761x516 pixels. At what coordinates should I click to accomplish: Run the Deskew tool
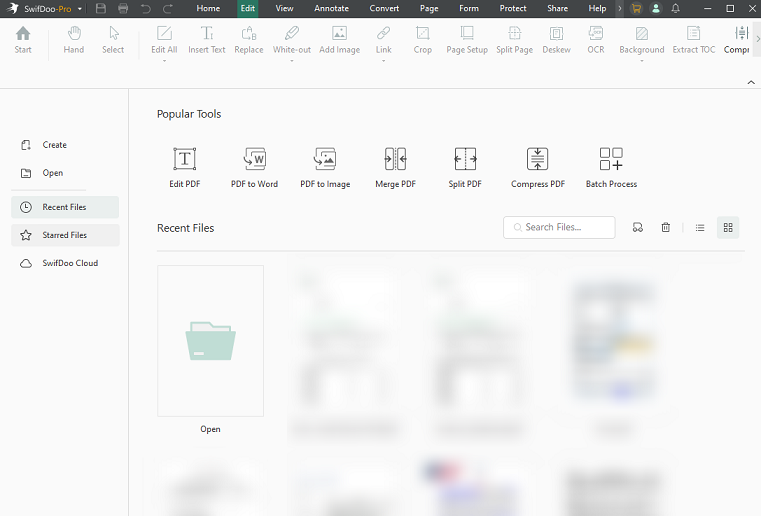[x=556, y=40]
